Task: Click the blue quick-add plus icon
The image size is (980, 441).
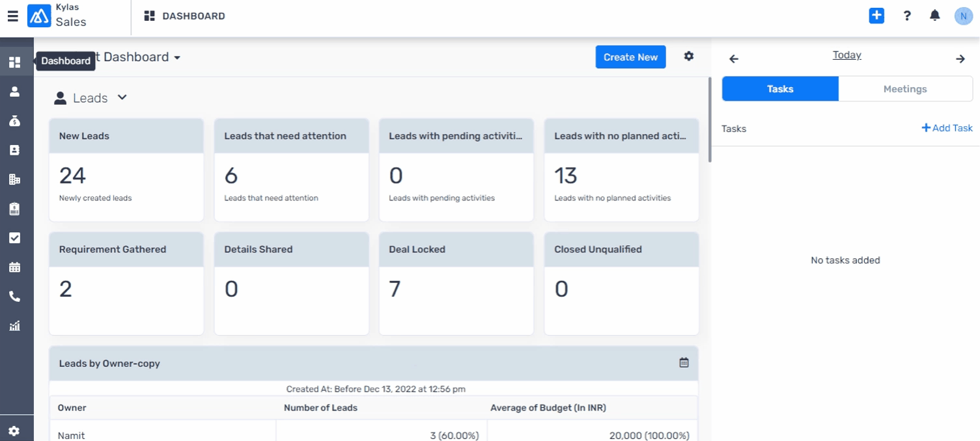Action: [x=876, y=16]
